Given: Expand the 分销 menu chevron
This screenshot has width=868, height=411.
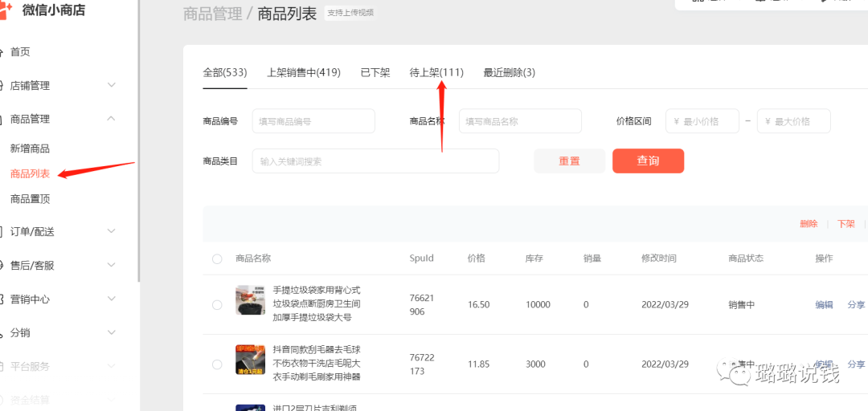Looking at the screenshot, I should [111, 332].
